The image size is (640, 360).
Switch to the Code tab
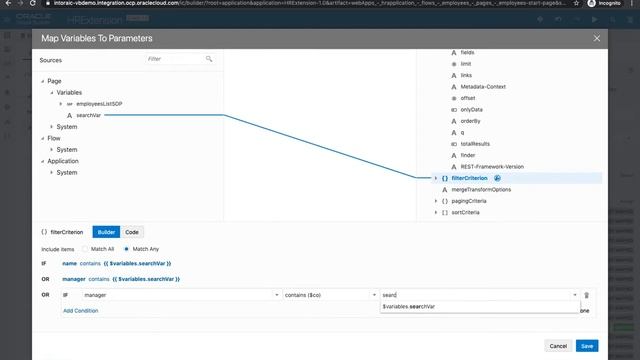pos(132,232)
